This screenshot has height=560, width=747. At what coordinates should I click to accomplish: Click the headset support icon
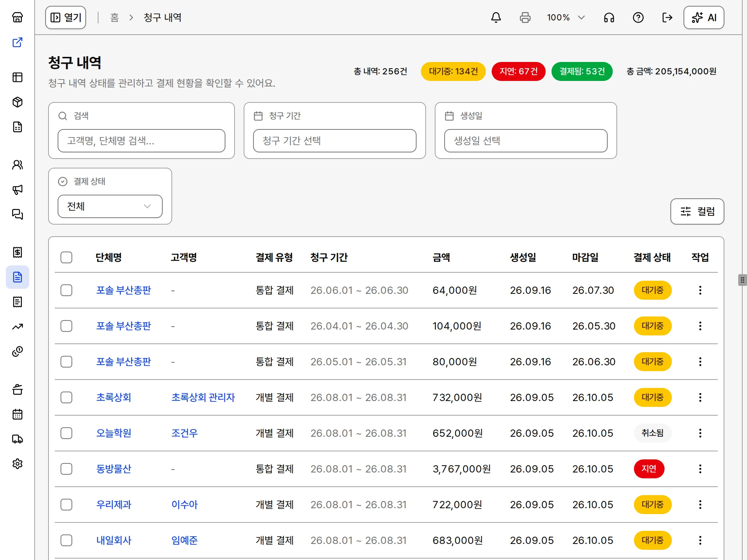(x=609, y=17)
